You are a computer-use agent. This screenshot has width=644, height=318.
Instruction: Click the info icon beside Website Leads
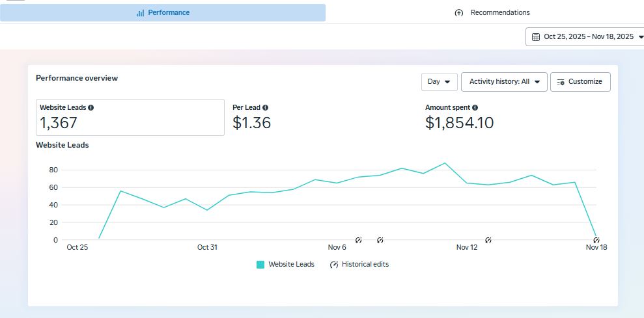pos(91,108)
